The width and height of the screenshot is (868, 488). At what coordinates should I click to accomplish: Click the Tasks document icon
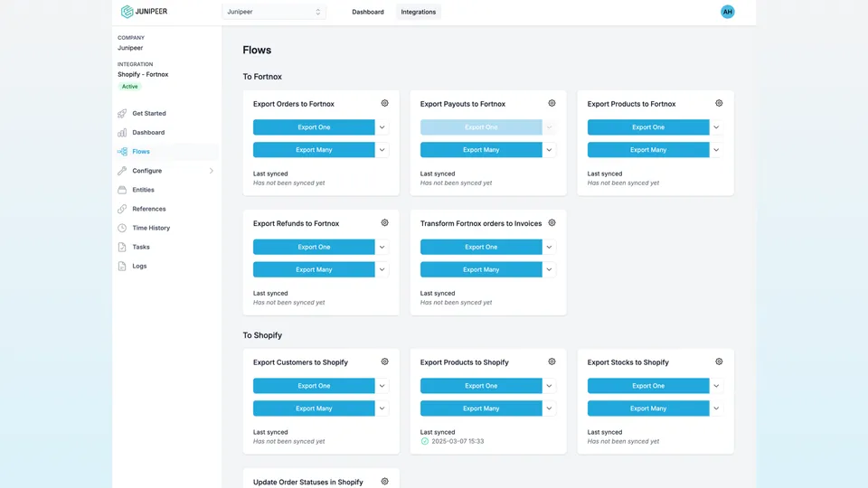[x=122, y=247]
